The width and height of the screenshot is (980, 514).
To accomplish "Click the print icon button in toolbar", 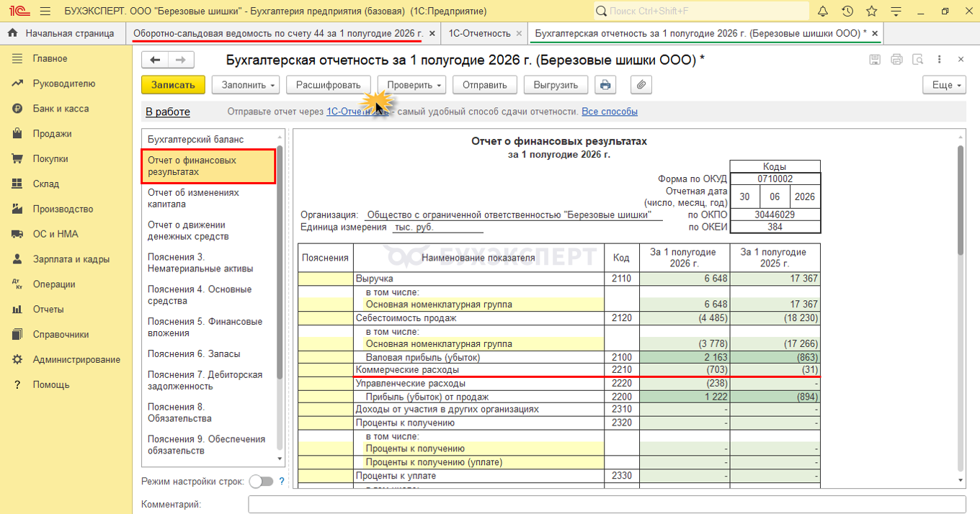I will click(605, 85).
